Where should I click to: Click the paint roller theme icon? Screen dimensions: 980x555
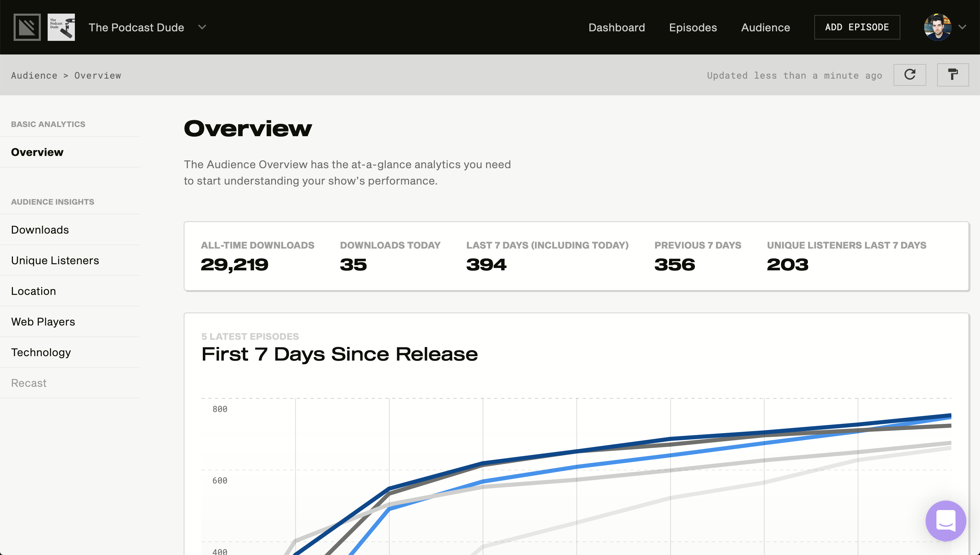(x=952, y=75)
